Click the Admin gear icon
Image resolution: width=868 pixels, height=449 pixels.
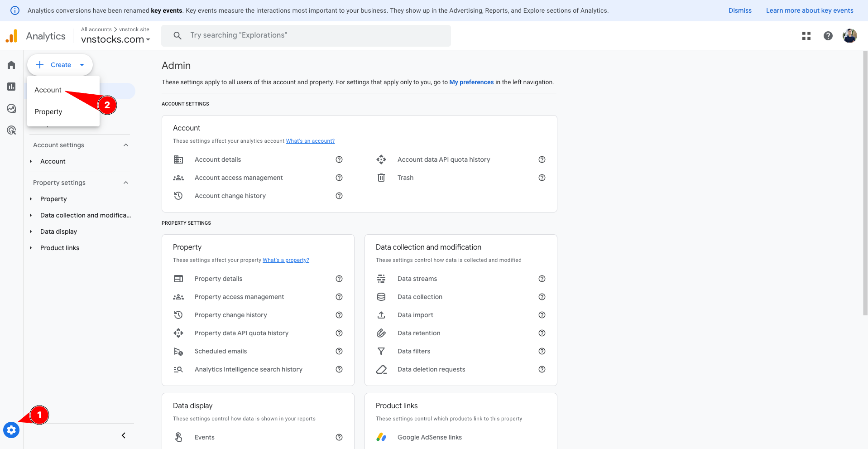(11, 430)
